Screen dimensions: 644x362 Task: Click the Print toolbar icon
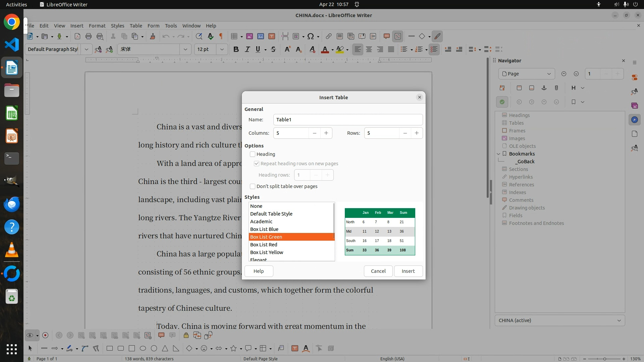click(x=89, y=36)
